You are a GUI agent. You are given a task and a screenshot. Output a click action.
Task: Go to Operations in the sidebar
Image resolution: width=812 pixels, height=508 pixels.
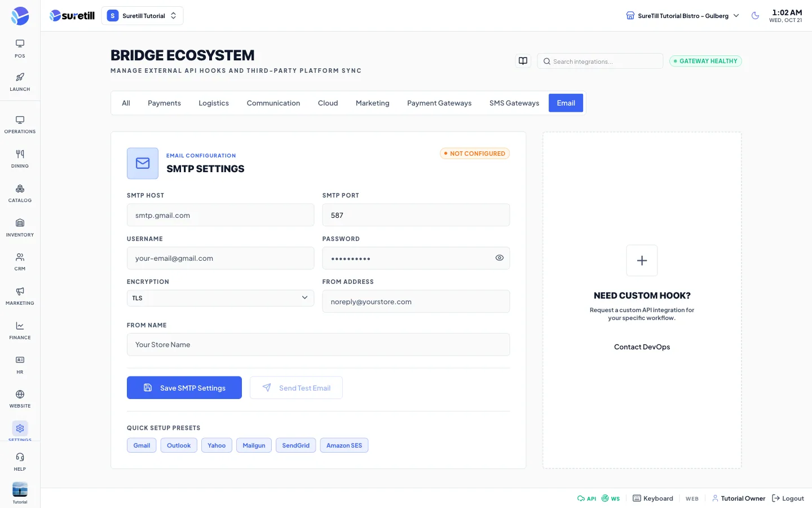(20, 125)
